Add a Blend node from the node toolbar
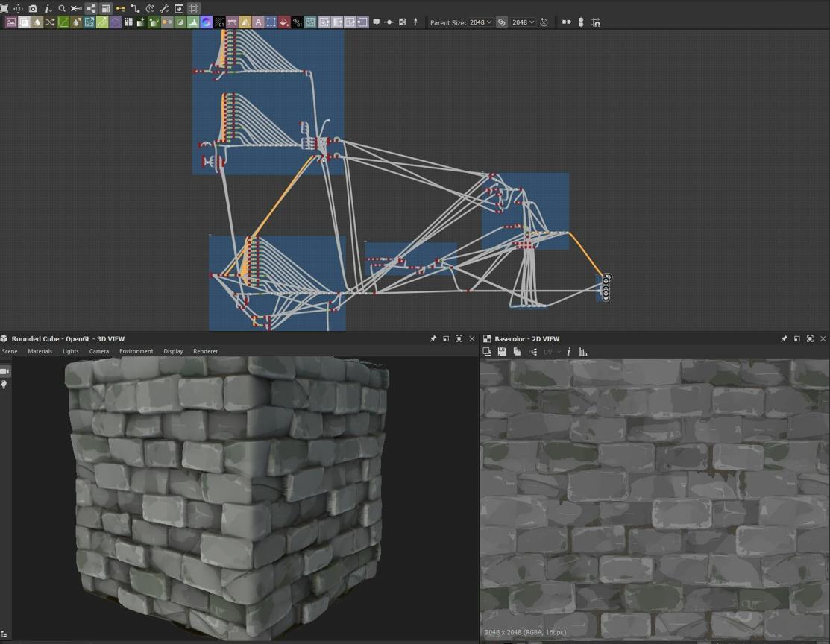Screen dimensions: 830x644 point(24,22)
